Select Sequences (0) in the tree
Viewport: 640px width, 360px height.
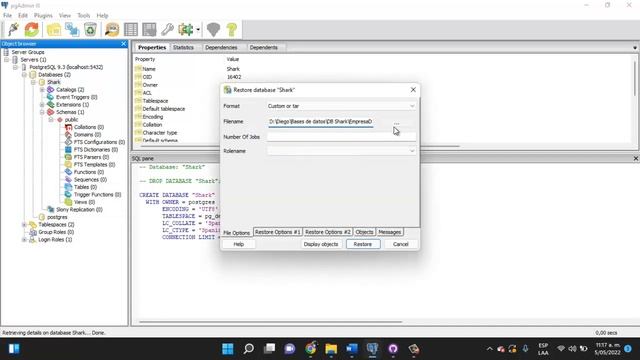pos(90,180)
